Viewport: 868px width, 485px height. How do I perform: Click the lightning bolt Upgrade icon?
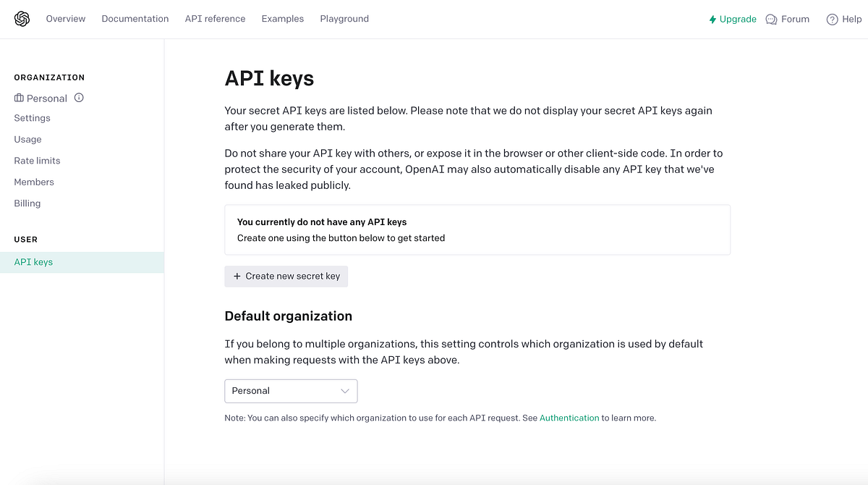715,19
